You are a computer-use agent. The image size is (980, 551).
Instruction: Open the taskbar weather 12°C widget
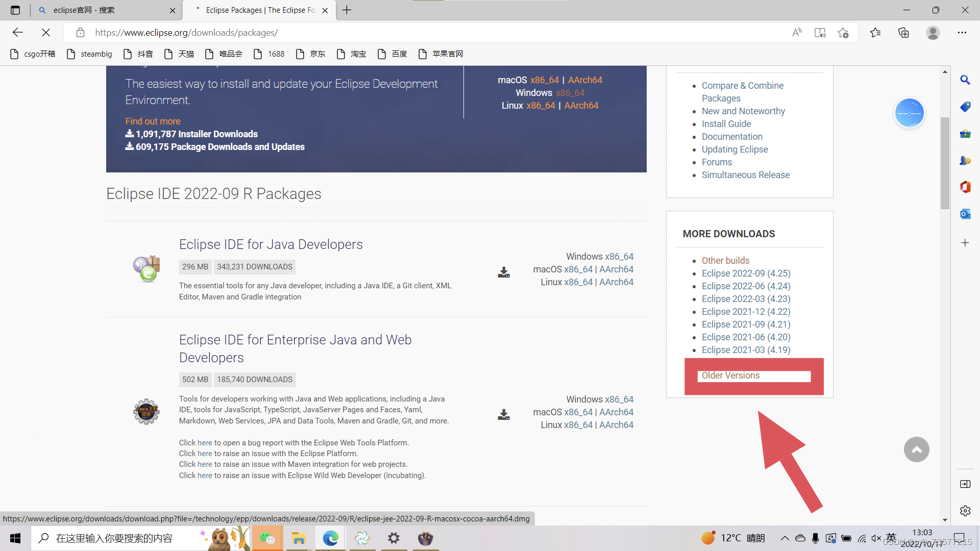(733, 538)
